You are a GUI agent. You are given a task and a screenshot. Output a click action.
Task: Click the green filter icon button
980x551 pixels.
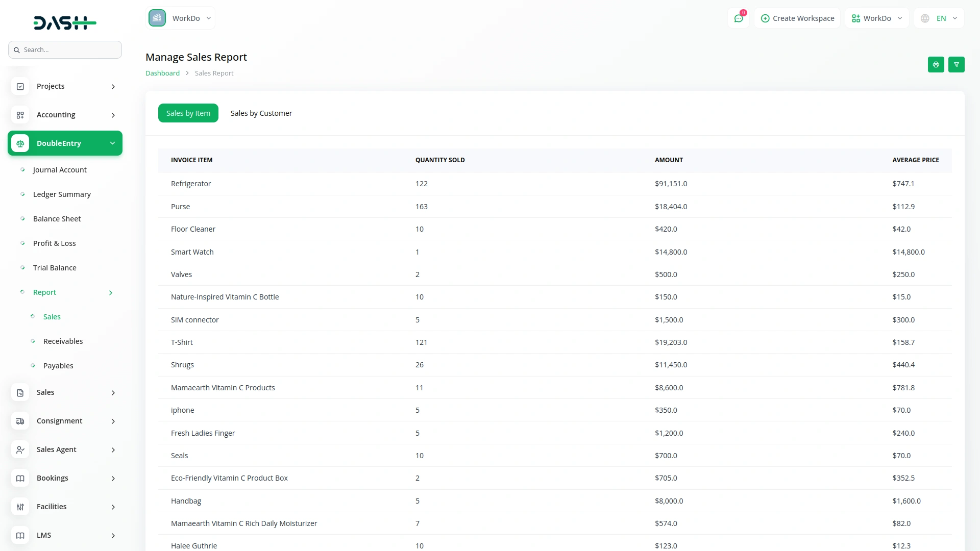956,65
